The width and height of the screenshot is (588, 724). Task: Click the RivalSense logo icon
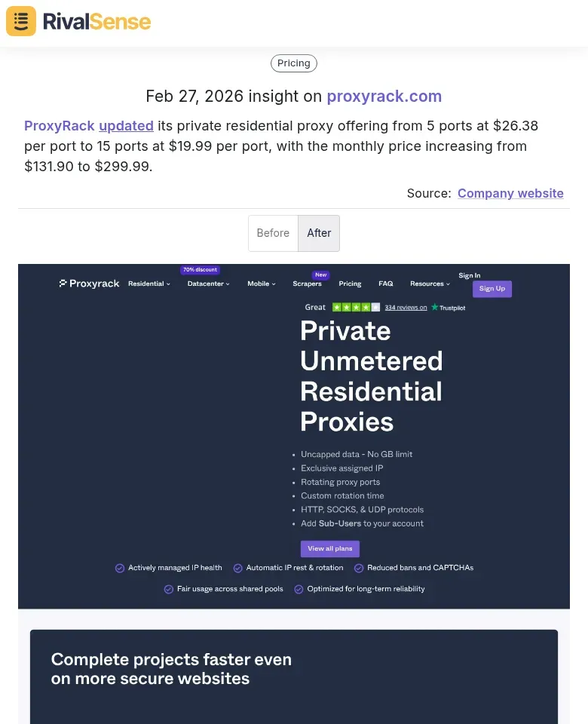(20, 21)
